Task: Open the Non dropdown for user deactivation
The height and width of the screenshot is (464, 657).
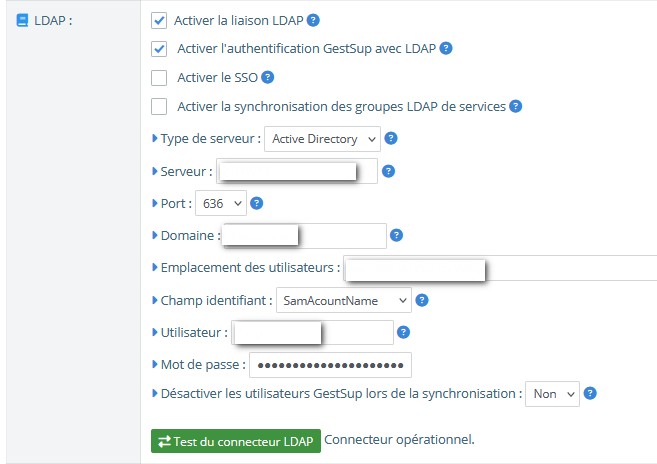Action: [552, 394]
